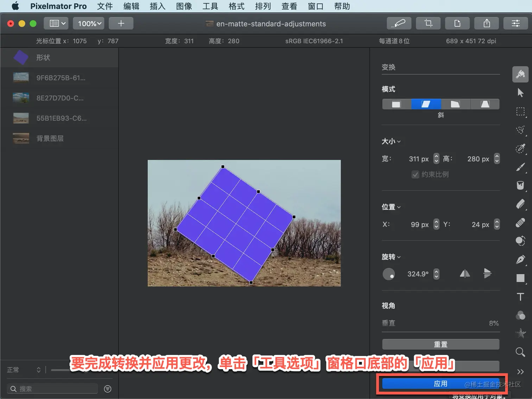Screen dimensions: 532x399
Task: Open the Apple menu
Action: point(15,6)
